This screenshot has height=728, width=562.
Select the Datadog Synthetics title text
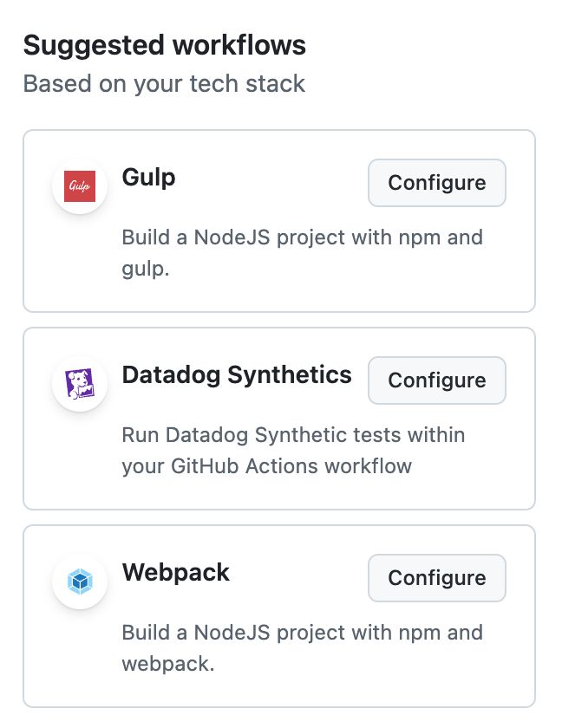pos(237,375)
